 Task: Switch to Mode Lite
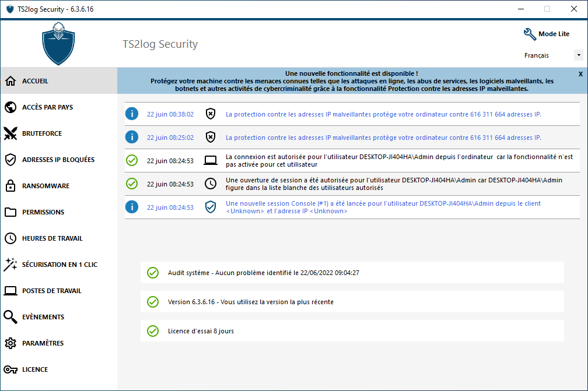[x=554, y=34]
